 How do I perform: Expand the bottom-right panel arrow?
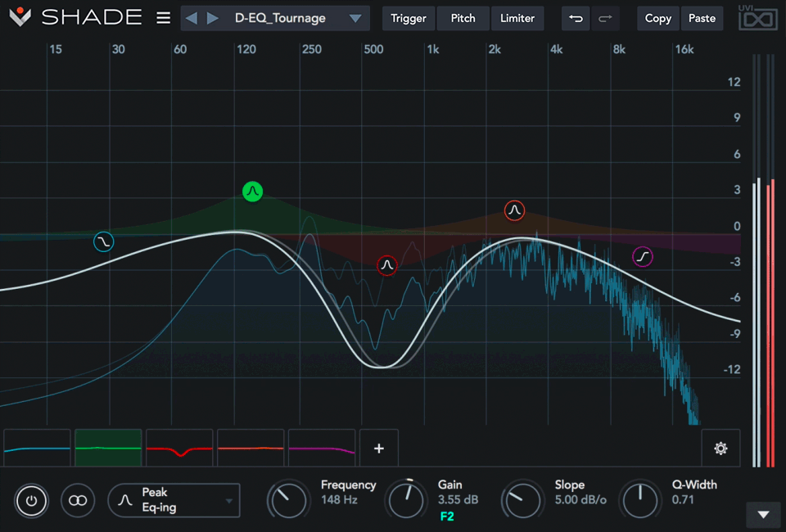[764, 514]
